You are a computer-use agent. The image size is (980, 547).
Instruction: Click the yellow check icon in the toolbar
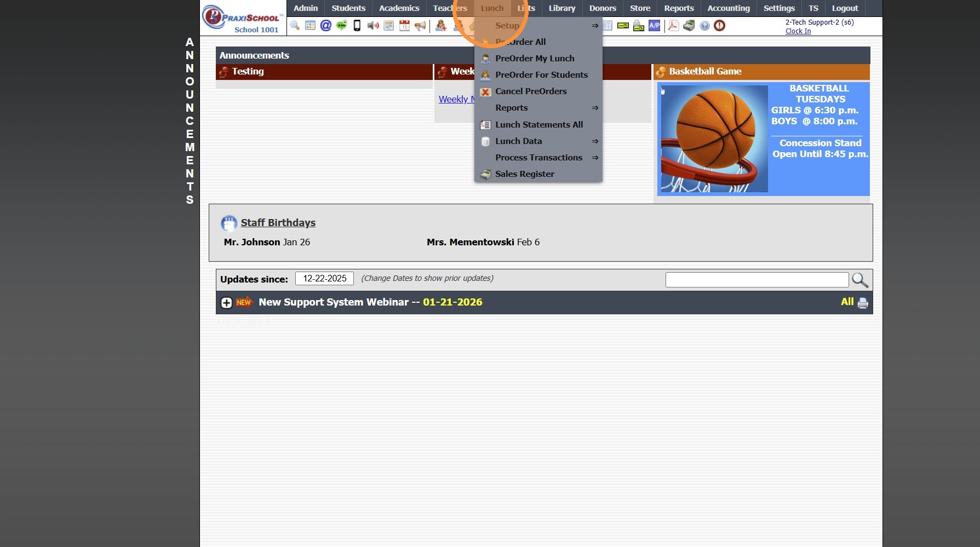(623, 25)
